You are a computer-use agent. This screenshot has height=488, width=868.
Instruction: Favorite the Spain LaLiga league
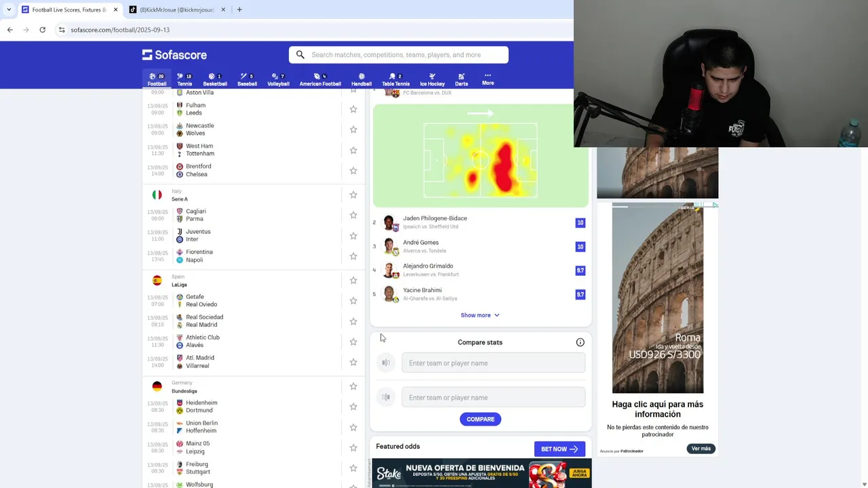click(353, 280)
